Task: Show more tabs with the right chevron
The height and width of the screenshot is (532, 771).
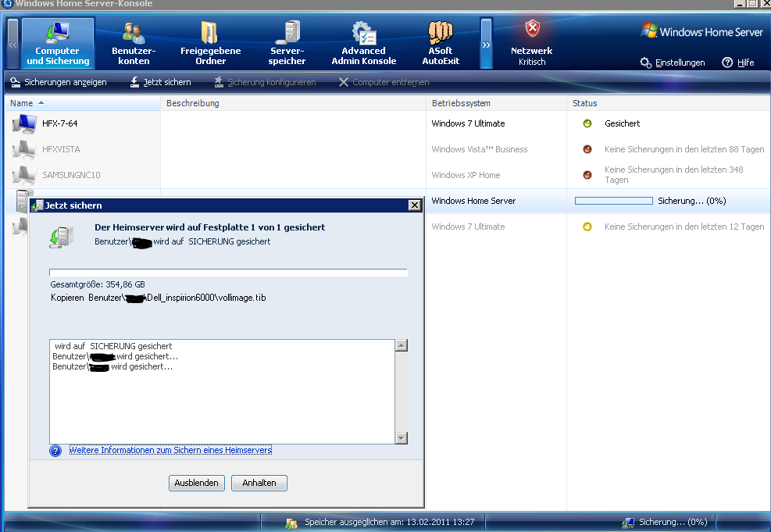Action: coord(486,44)
